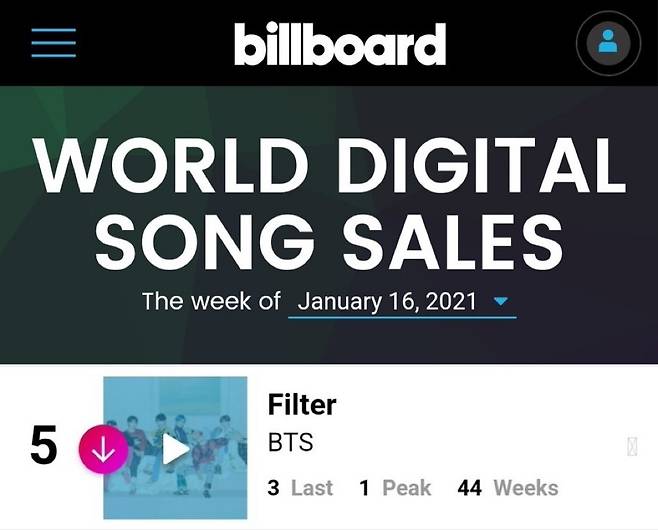Select the January 16, 2021 date field
Viewport: 658px width, 530px height.
point(389,301)
